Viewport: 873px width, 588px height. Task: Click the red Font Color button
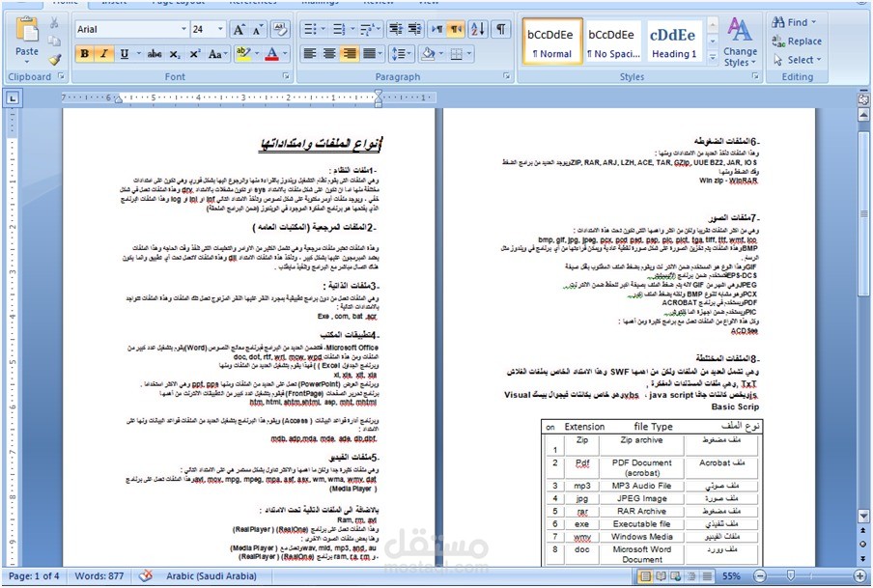click(271, 53)
